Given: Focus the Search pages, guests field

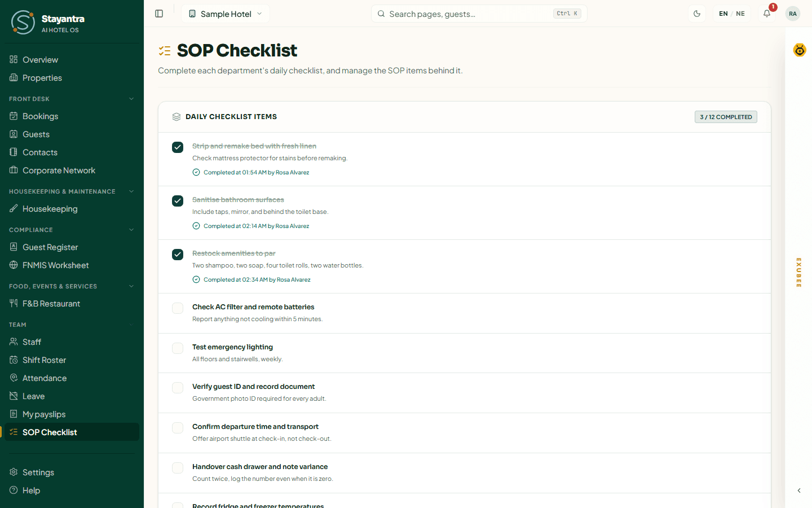Looking at the screenshot, I should [x=479, y=14].
